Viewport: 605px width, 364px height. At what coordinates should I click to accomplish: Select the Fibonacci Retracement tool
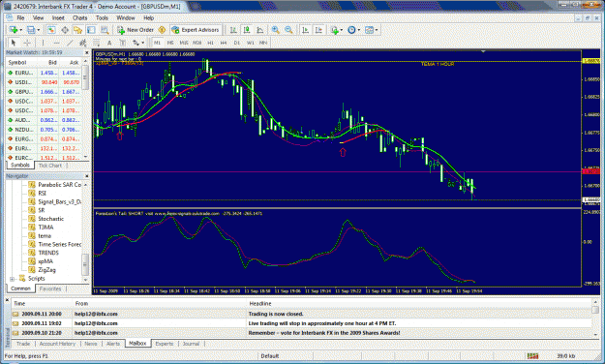96,43
